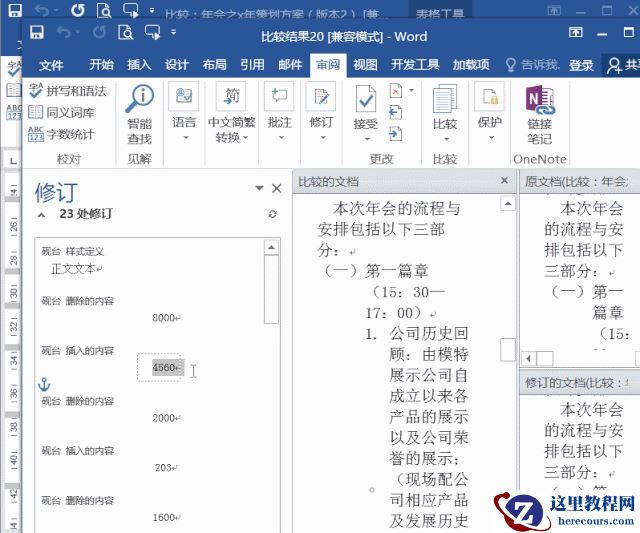Click the repeat icon in background window toolbar
This screenshot has height=533, width=640.
pyautogui.click(x=78, y=10)
